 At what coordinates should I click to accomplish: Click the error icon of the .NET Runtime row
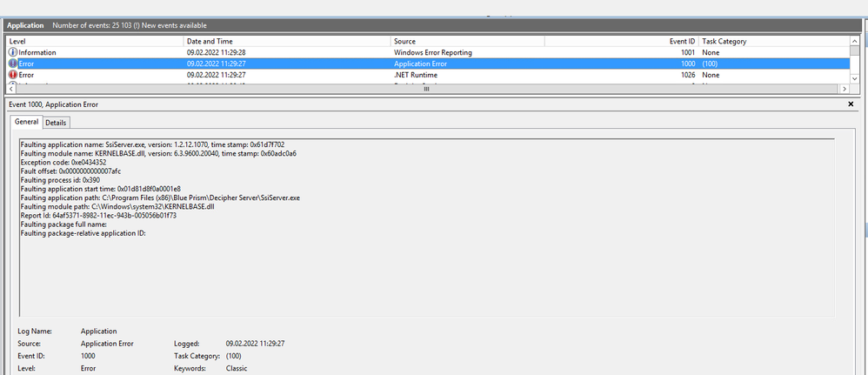pyautogui.click(x=13, y=75)
